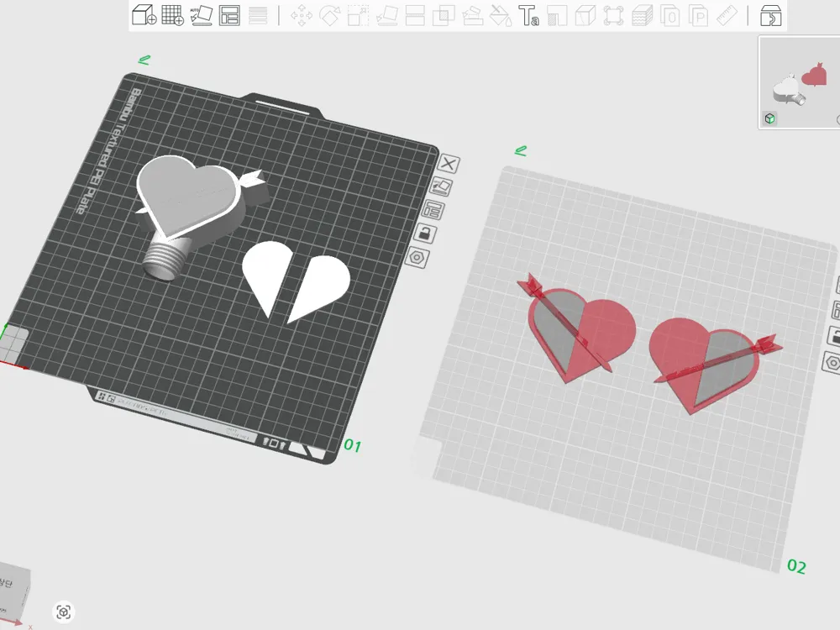The height and width of the screenshot is (630, 840).
Task: Activate the Cut tool
Action: pyautogui.click(x=415, y=15)
